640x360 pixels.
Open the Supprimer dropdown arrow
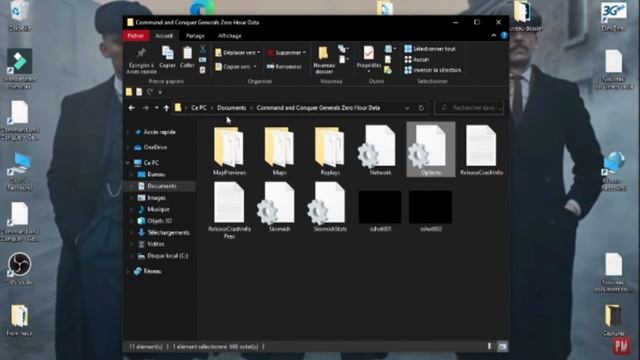(x=304, y=53)
